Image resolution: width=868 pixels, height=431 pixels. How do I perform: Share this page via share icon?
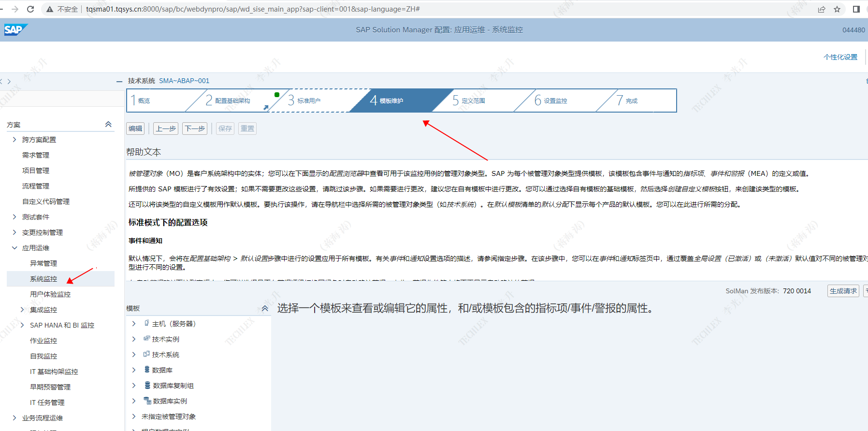[x=822, y=9]
